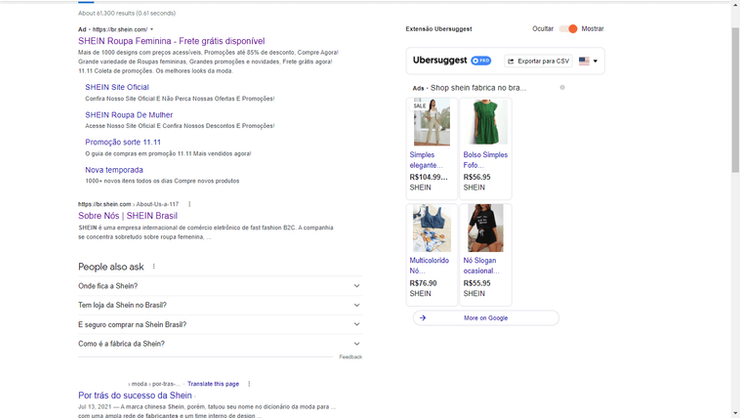Expand Como é a fábrica da Shein?
Viewport: 740px width, 418px height.
click(220, 344)
